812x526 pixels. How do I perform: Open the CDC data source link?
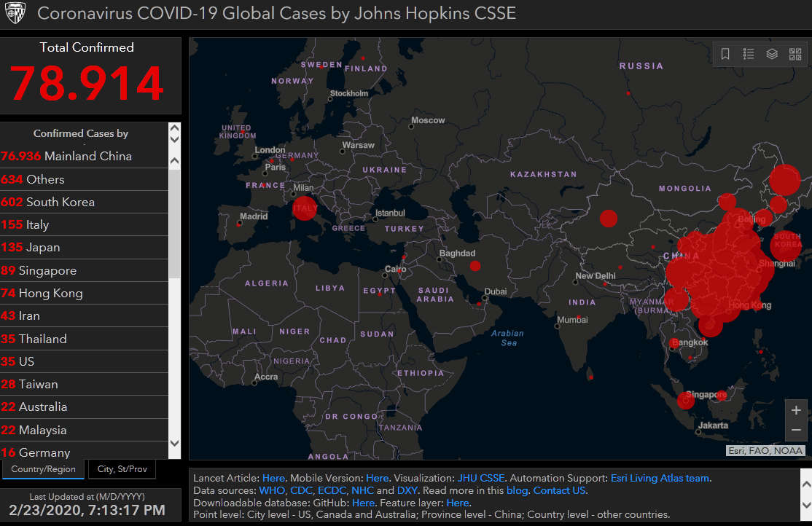[x=301, y=491]
